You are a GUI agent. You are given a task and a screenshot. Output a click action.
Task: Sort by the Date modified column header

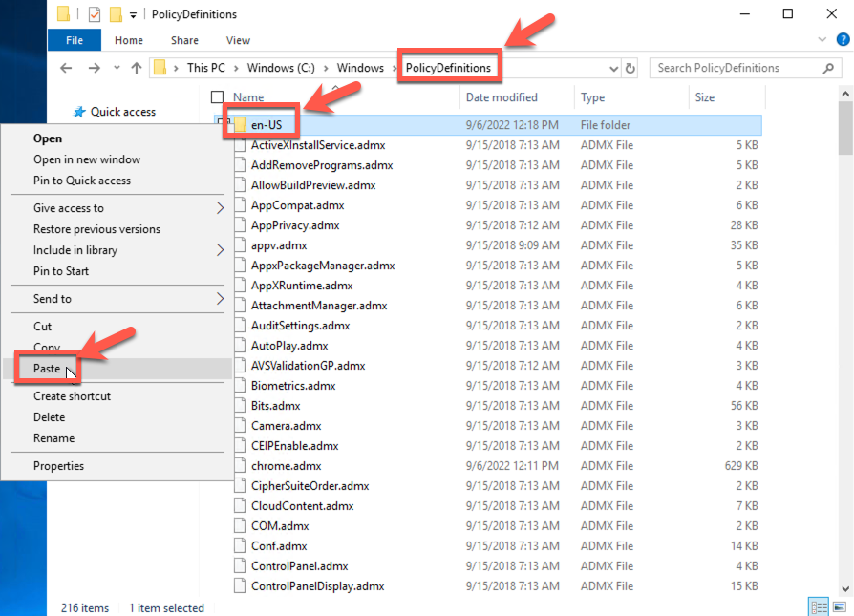tap(502, 97)
